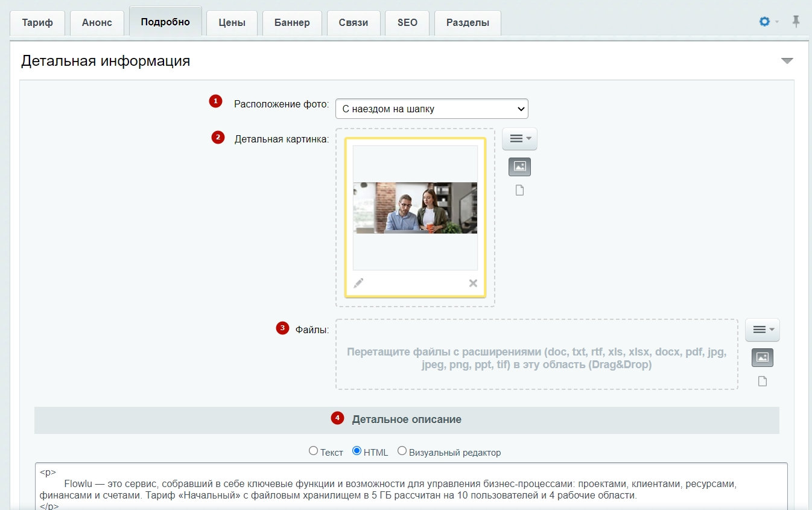Edit the detail picture with pencil icon
This screenshot has width=812, height=510.
pyautogui.click(x=358, y=283)
